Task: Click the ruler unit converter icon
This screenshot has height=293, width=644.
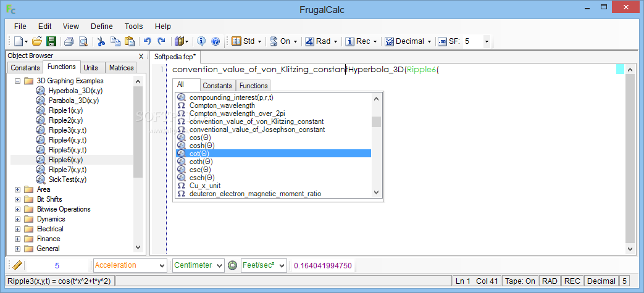Action: [17, 265]
